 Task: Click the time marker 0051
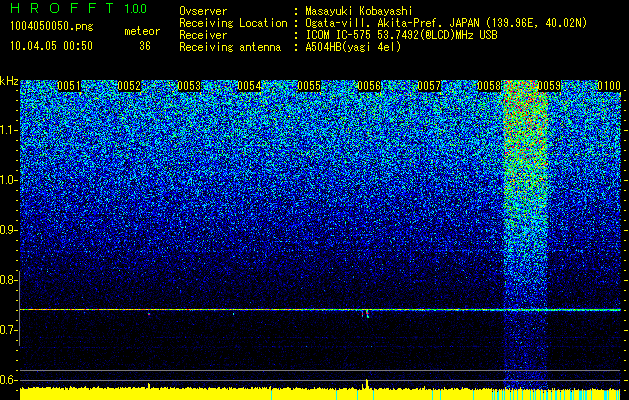[69, 86]
